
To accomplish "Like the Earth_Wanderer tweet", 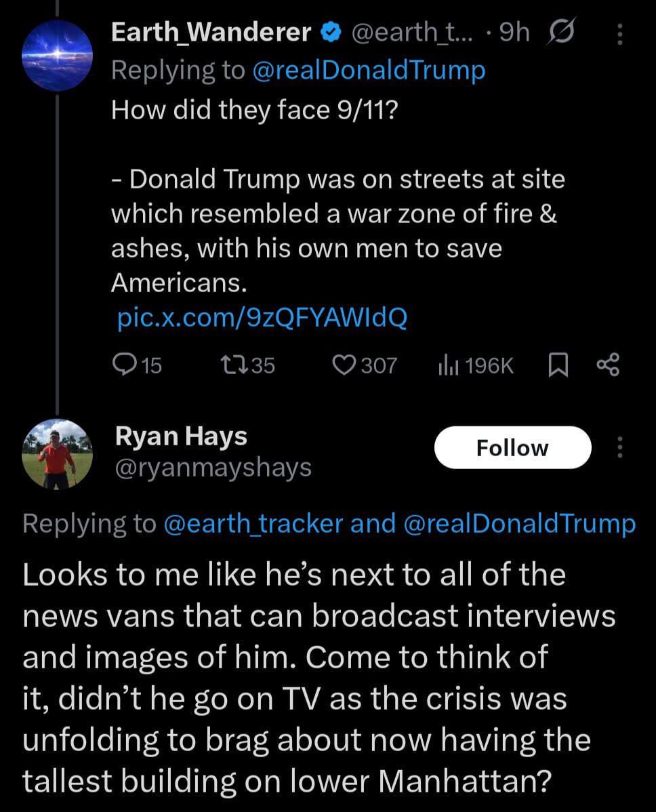I will (x=345, y=366).
